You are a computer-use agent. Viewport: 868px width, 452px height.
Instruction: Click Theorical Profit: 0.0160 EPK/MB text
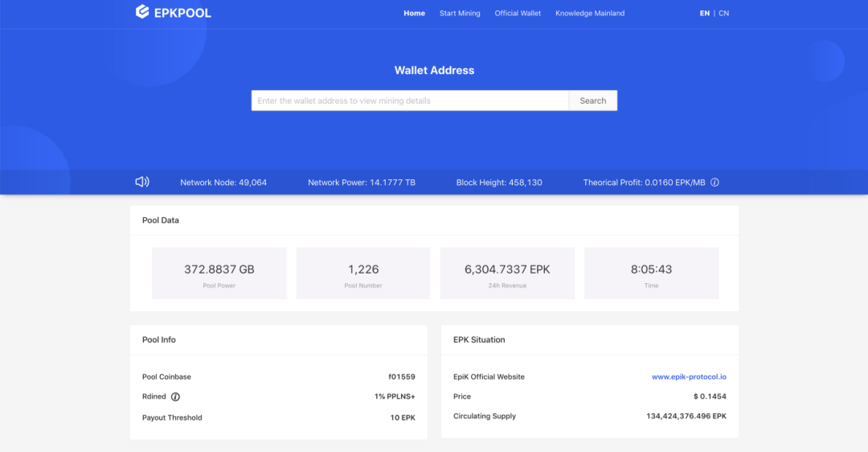pyautogui.click(x=645, y=183)
